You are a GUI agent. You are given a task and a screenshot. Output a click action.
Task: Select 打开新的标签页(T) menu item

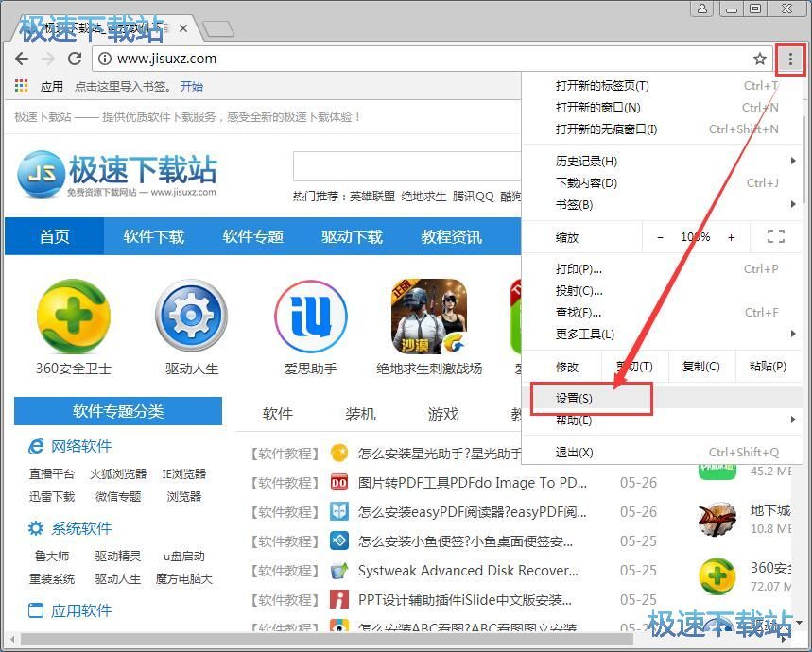point(662,86)
